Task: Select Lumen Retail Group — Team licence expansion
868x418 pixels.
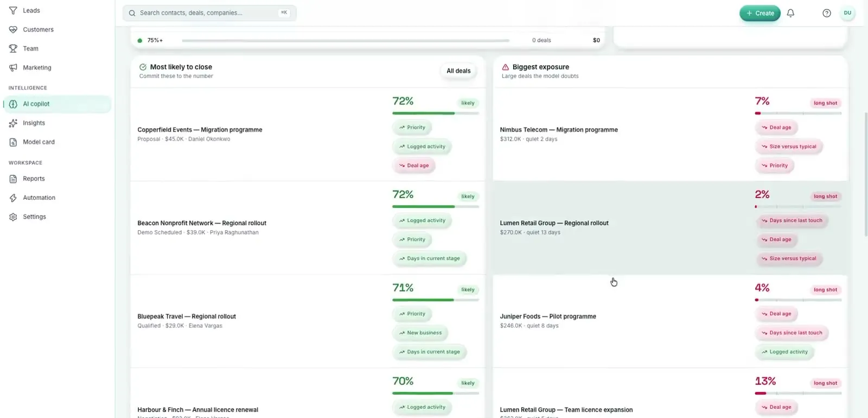Action: coord(670,393)
